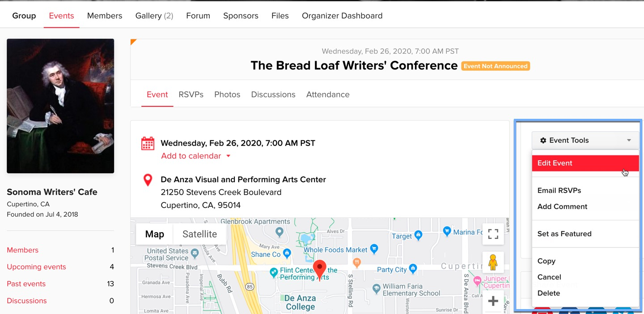Select the Map view type
The width and height of the screenshot is (644, 314).
(155, 234)
